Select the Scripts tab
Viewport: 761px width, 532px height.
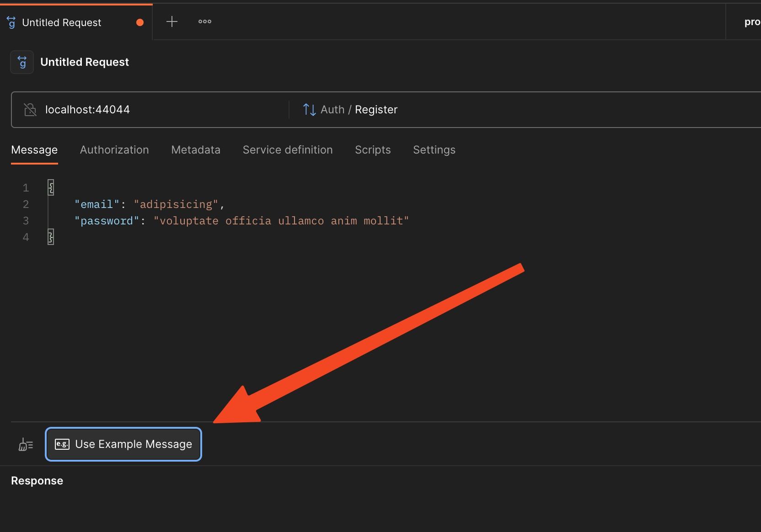pyautogui.click(x=373, y=150)
